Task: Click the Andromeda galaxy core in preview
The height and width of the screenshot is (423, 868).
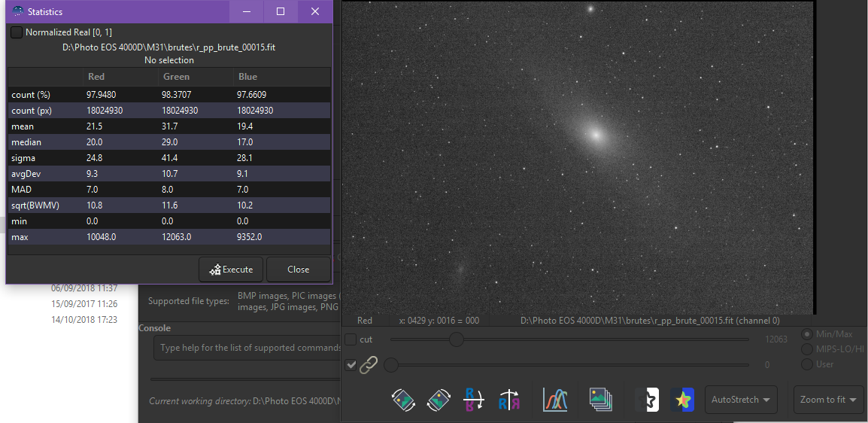Action: (x=596, y=133)
